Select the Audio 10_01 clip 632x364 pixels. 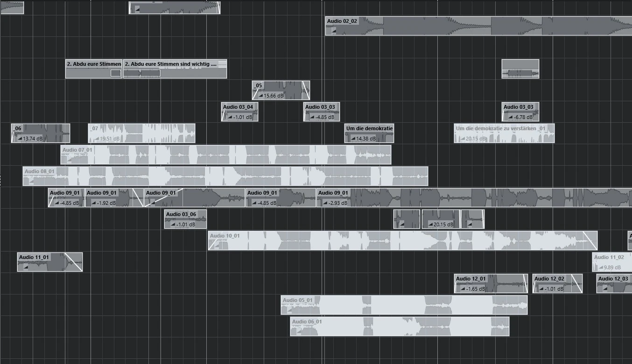click(x=403, y=241)
